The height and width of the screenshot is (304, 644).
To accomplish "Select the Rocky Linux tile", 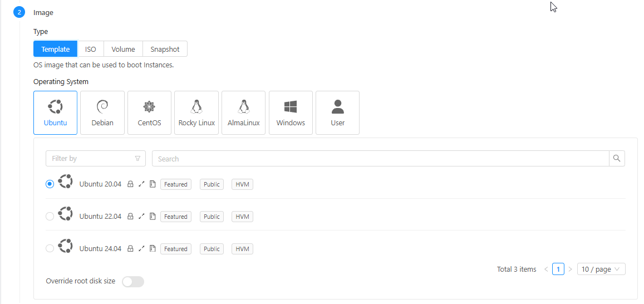I will click(196, 113).
